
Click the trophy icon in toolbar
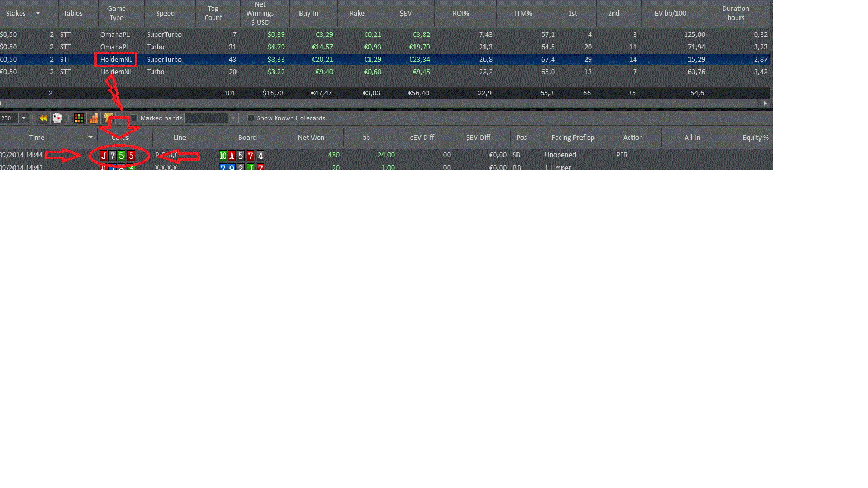pyautogui.click(x=107, y=118)
